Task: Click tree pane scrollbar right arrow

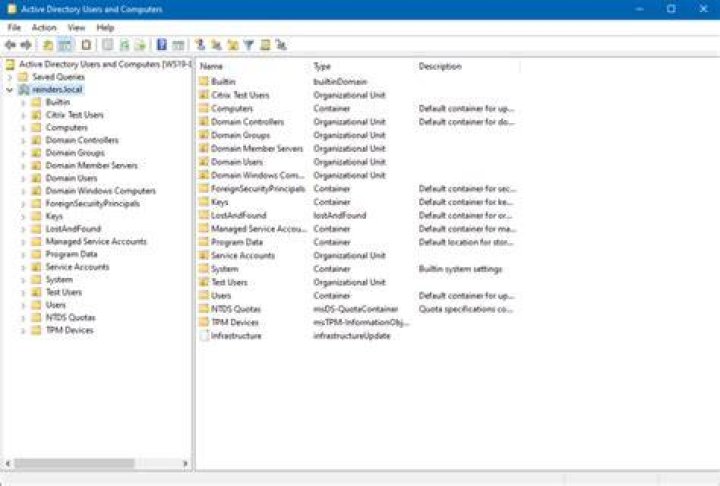Action: (185, 463)
